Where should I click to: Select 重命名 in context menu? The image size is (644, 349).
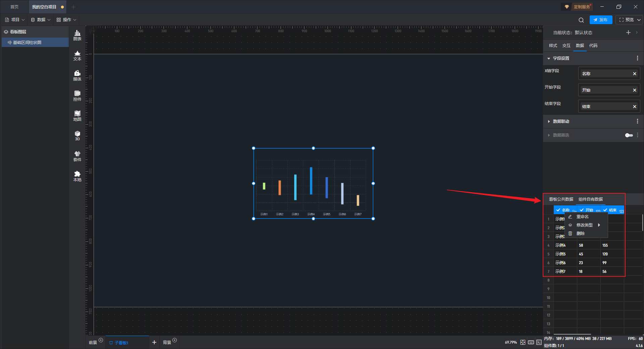click(586, 217)
